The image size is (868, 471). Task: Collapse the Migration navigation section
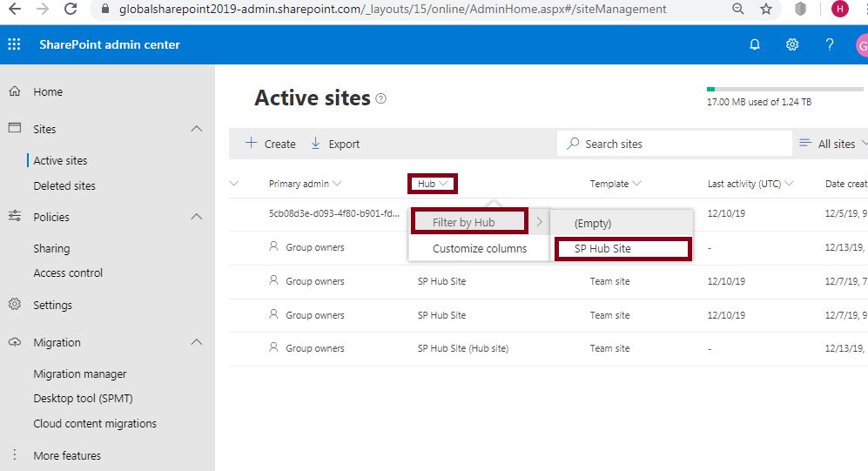pyautogui.click(x=197, y=342)
